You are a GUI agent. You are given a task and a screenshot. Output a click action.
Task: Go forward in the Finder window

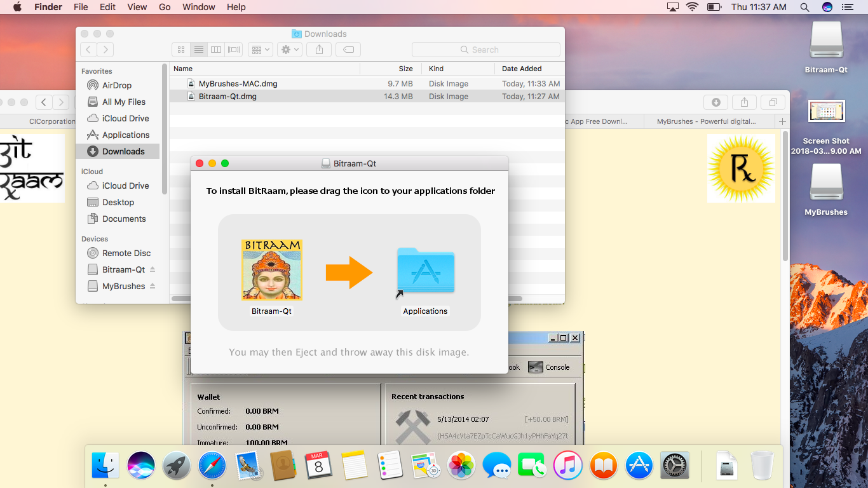pos(105,50)
